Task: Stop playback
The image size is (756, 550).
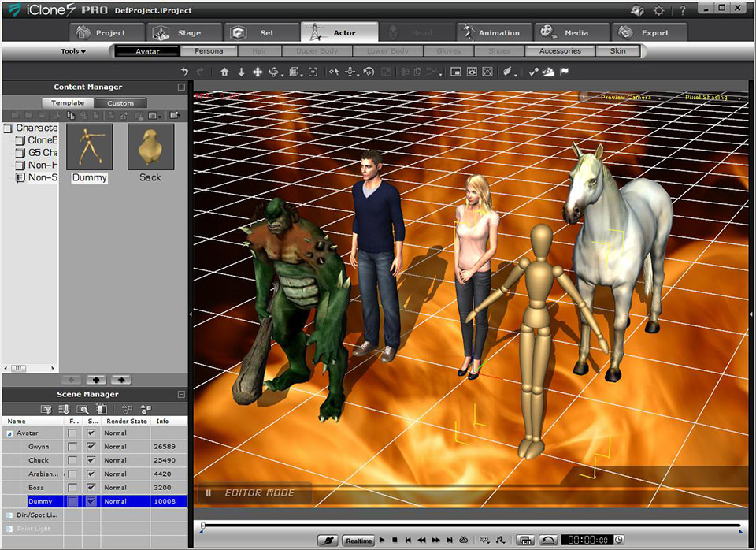Action: pos(395,540)
